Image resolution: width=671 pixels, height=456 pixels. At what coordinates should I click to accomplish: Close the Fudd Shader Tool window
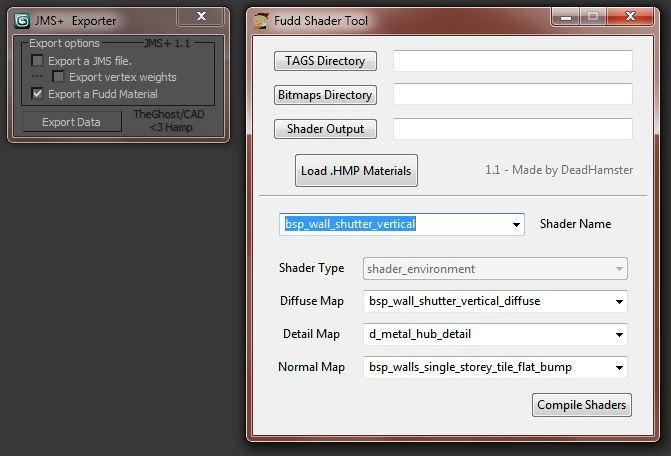(630, 17)
